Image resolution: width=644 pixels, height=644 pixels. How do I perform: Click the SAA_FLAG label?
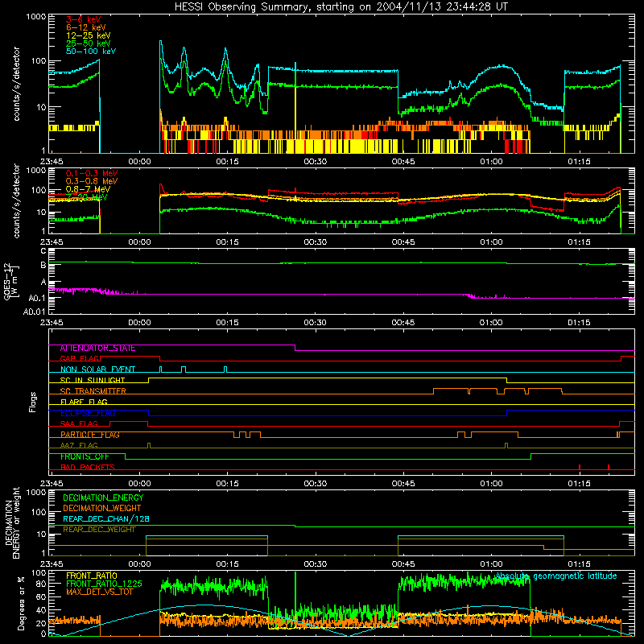(x=79, y=424)
